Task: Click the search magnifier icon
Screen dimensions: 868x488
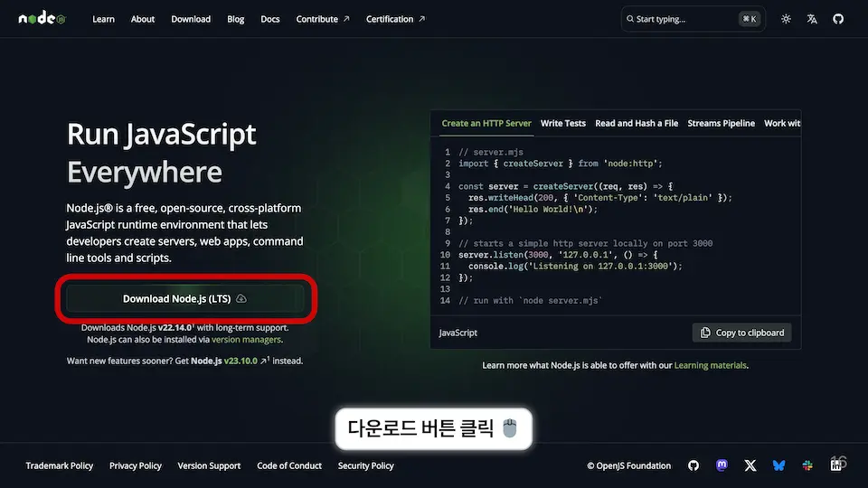Action: tap(630, 19)
